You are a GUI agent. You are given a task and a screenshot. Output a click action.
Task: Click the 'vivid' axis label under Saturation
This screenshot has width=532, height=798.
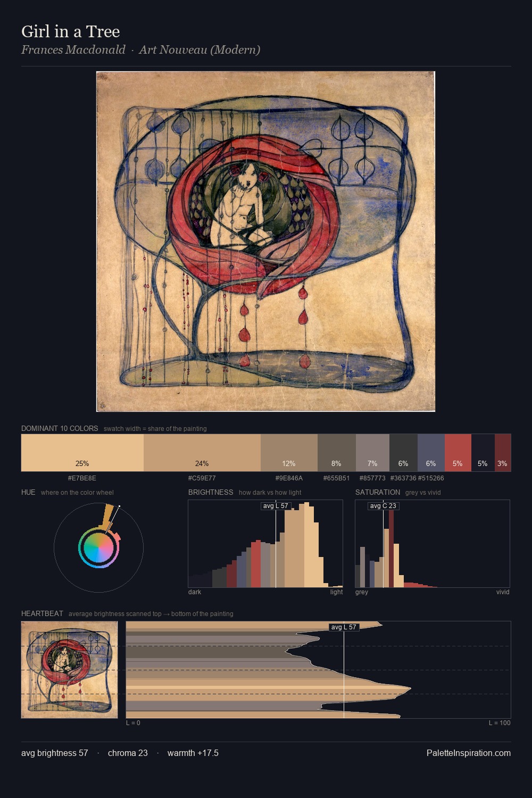pyautogui.click(x=503, y=592)
